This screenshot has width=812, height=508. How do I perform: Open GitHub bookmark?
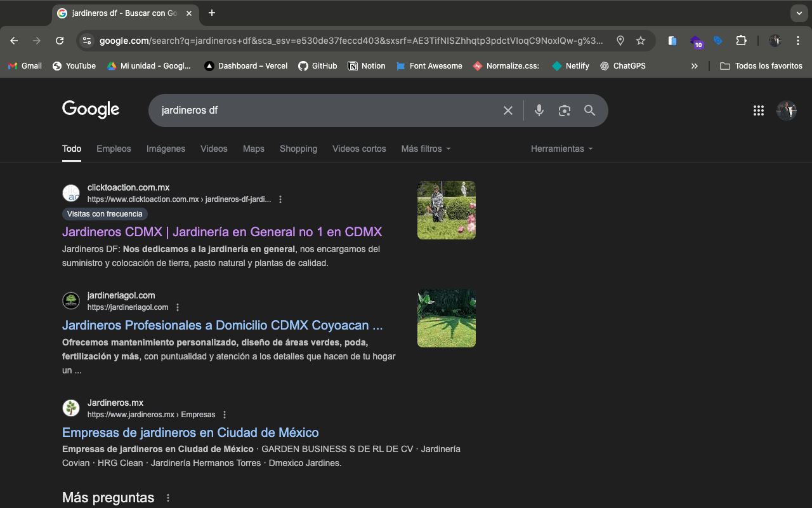click(318, 65)
